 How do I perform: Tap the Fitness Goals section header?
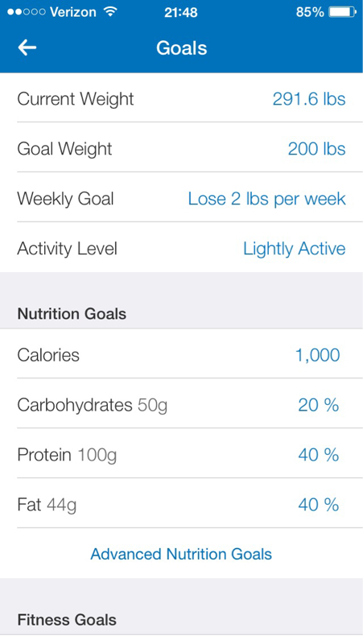click(67, 620)
